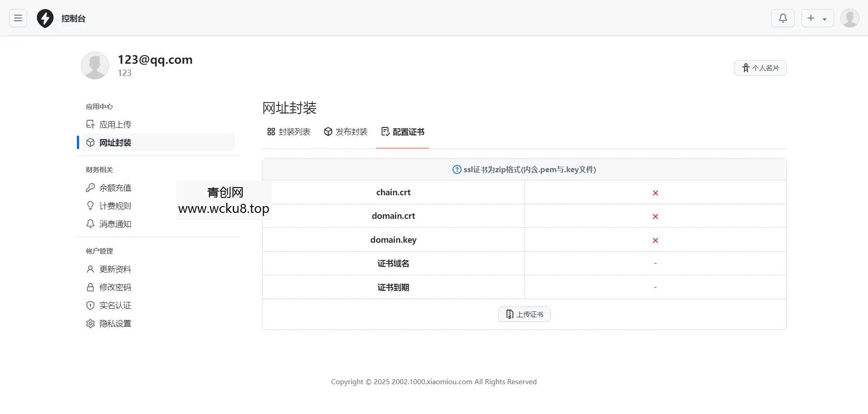Switch to the 封装列表 tab
The height and width of the screenshot is (414, 868).
[288, 132]
